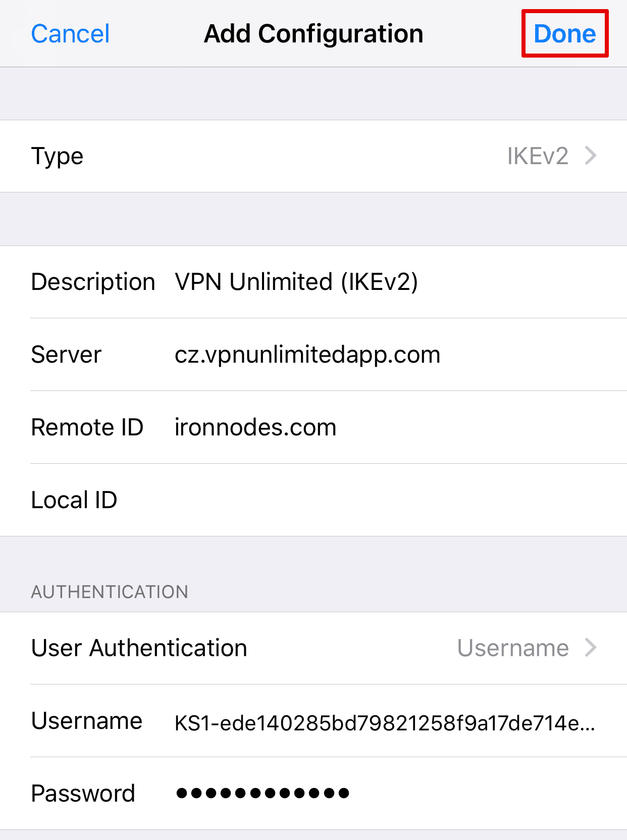627x840 pixels.
Task: Open the Type selection screen
Action: coord(313,156)
